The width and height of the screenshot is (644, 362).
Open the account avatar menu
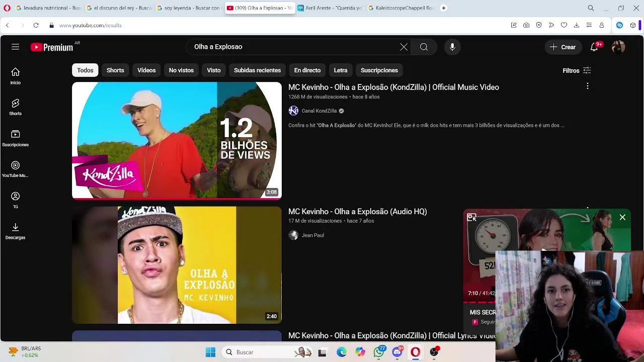618,47
